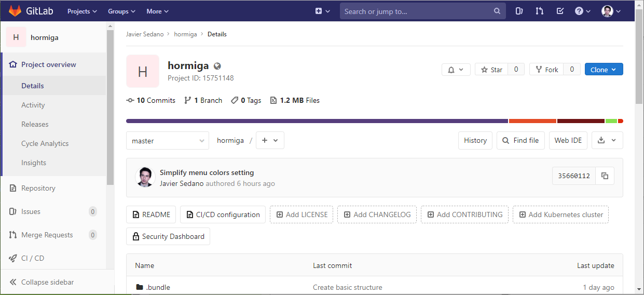Open Security Dashboard
The width and height of the screenshot is (644, 295).
tap(168, 236)
